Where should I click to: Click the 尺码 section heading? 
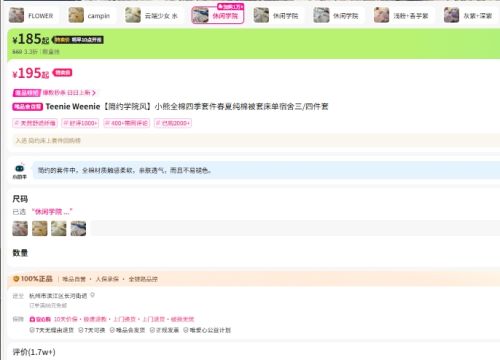pos(20,199)
